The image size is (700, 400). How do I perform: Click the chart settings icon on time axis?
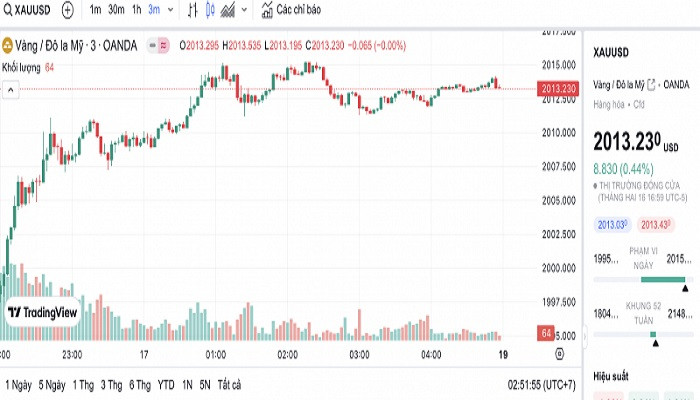click(x=559, y=354)
